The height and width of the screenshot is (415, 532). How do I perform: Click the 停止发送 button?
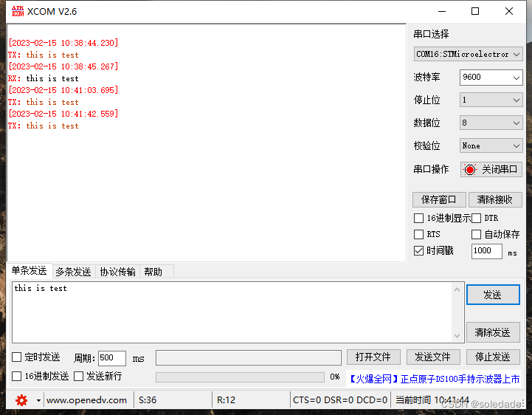tap(493, 357)
